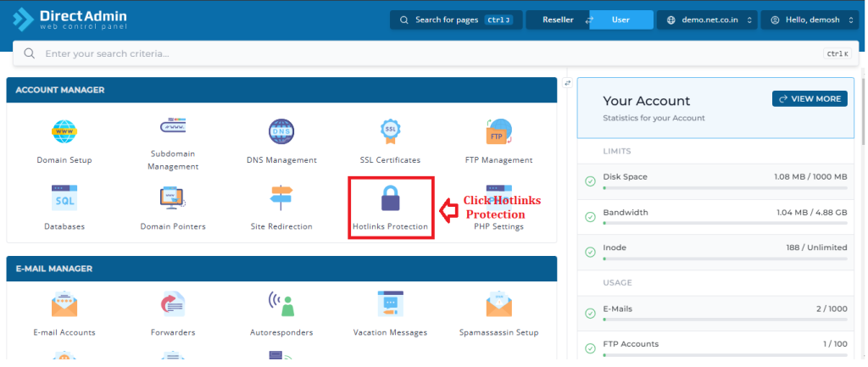Switch to Reseller access level
The width and height of the screenshot is (868, 367).
(x=558, y=20)
